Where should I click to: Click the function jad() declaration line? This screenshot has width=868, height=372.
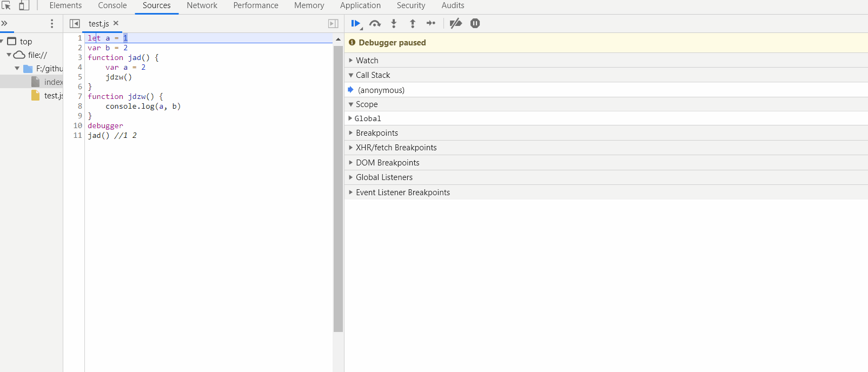tap(123, 57)
